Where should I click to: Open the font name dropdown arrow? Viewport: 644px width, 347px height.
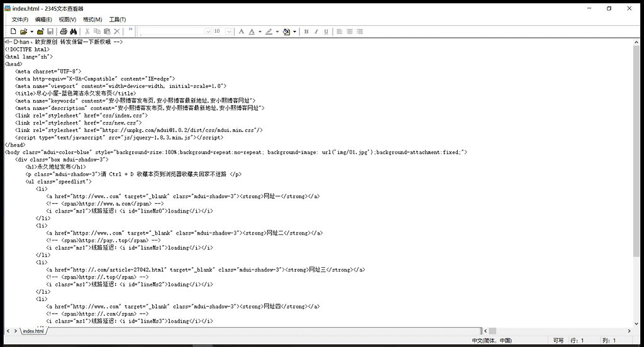coord(208,31)
